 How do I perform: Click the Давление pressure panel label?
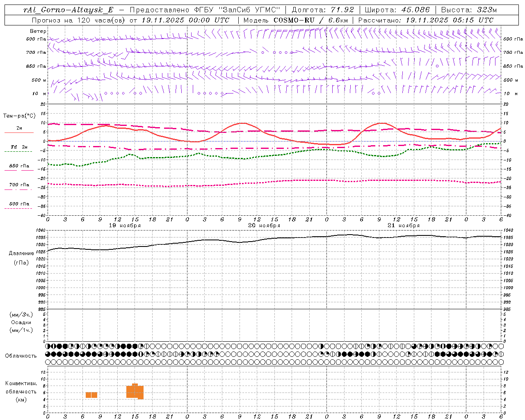tap(21, 253)
